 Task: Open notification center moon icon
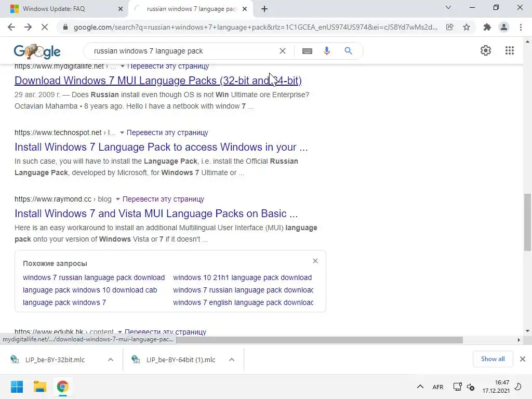pos(518,387)
